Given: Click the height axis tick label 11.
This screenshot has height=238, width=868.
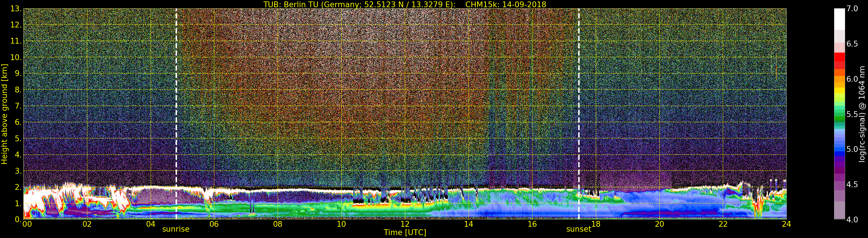Looking at the screenshot, I should point(16,41).
